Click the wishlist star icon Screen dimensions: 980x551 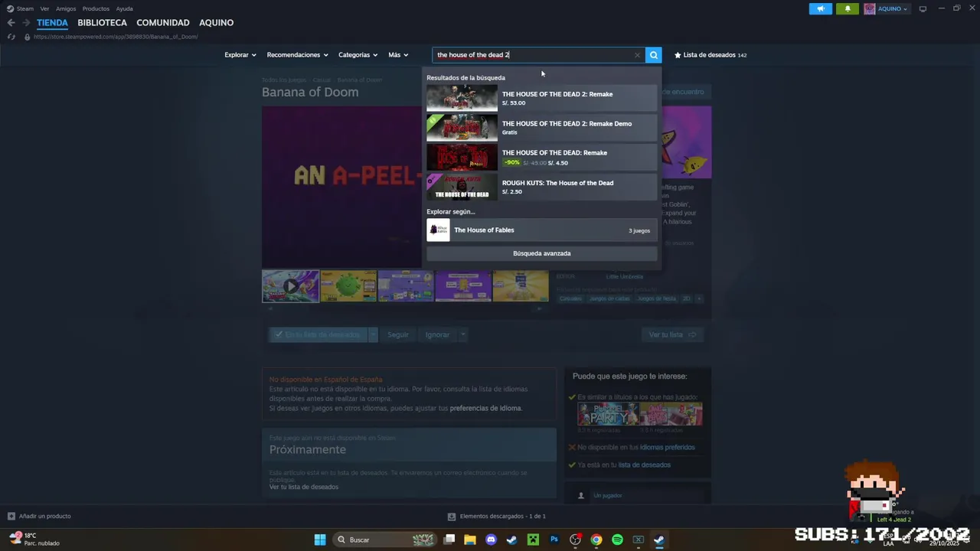pos(678,55)
